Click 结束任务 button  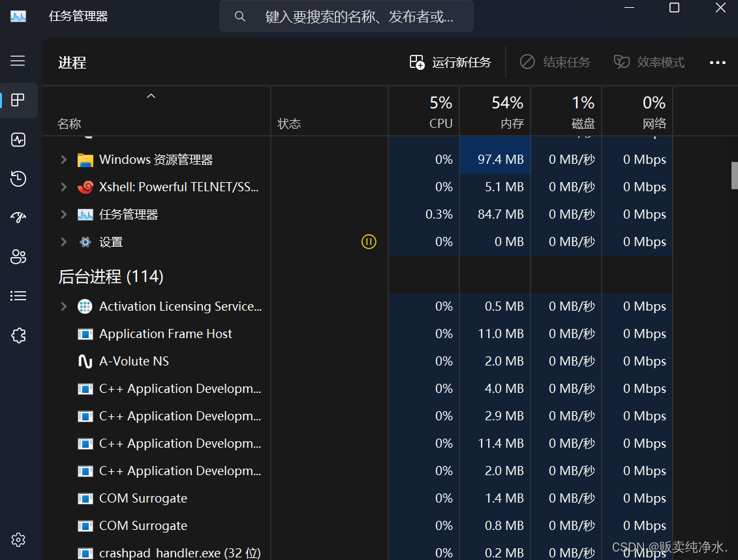(555, 62)
